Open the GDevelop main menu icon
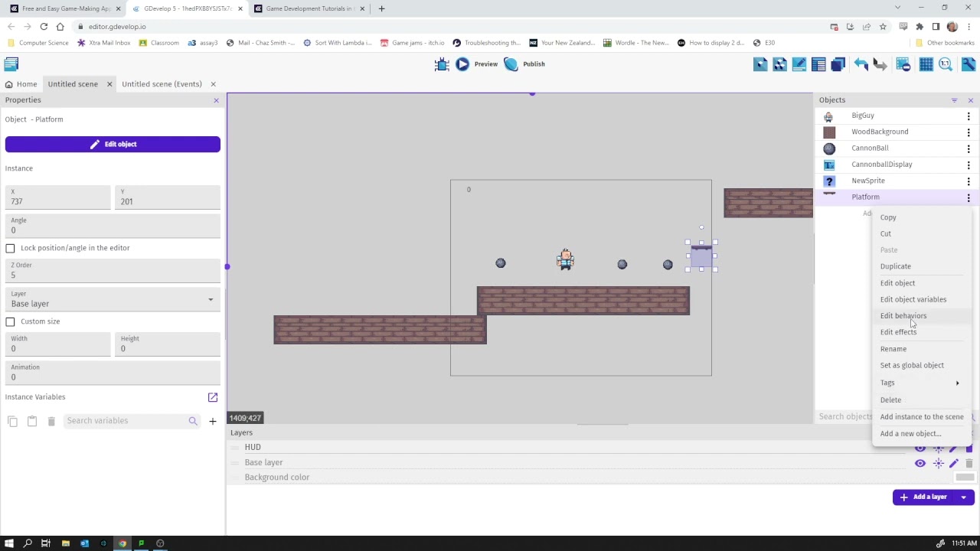 pyautogui.click(x=11, y=64)
